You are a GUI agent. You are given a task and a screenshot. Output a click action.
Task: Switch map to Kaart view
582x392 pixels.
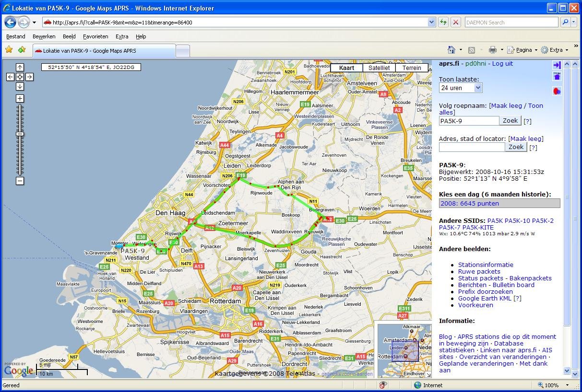coord(346,68)
